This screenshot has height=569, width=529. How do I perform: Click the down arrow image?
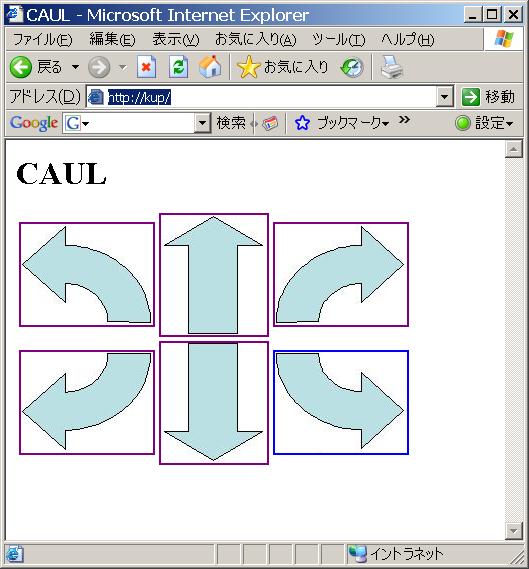coord(214,403)
